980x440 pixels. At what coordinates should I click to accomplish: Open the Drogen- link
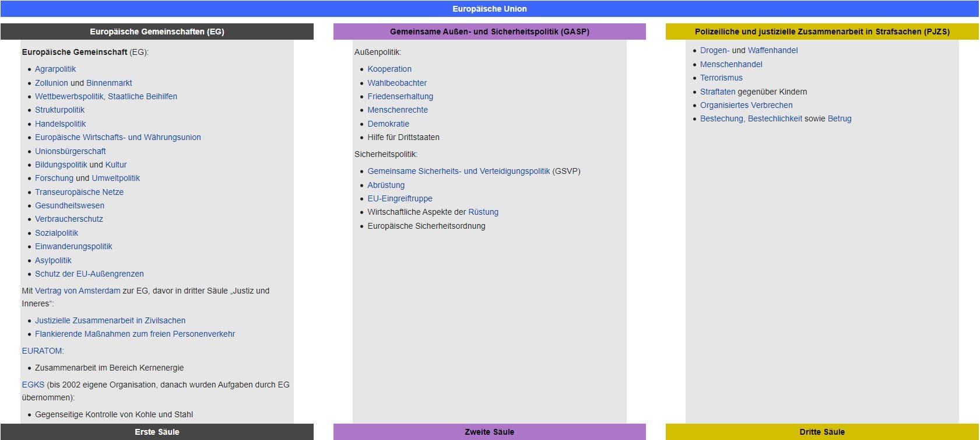tap(715, 50)
